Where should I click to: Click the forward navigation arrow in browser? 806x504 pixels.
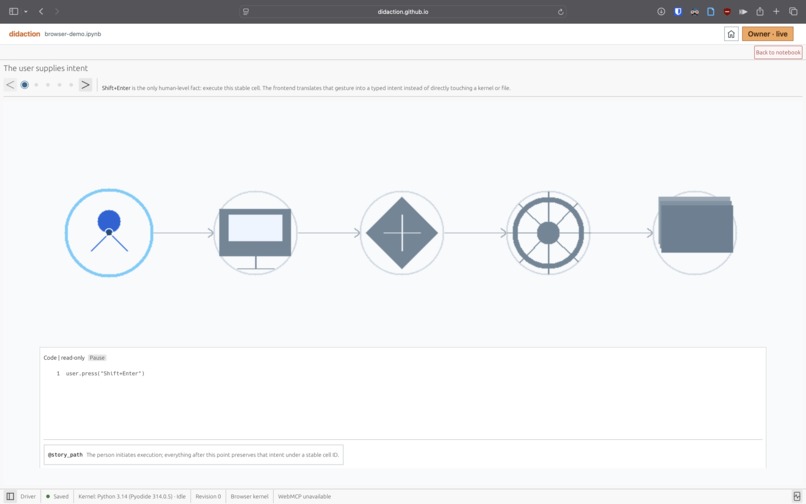(x=57, y=11)
